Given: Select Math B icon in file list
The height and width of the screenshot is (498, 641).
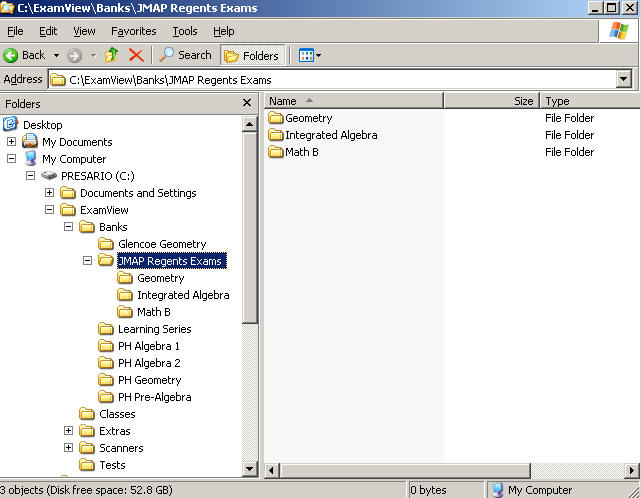Looking at the screenshot, I should pos(276,152).
